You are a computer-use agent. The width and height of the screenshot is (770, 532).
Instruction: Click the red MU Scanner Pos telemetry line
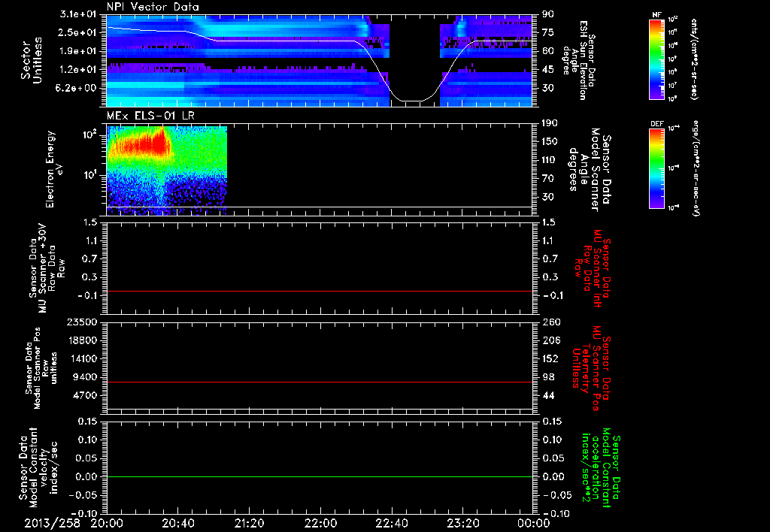[x=319, y=382]
